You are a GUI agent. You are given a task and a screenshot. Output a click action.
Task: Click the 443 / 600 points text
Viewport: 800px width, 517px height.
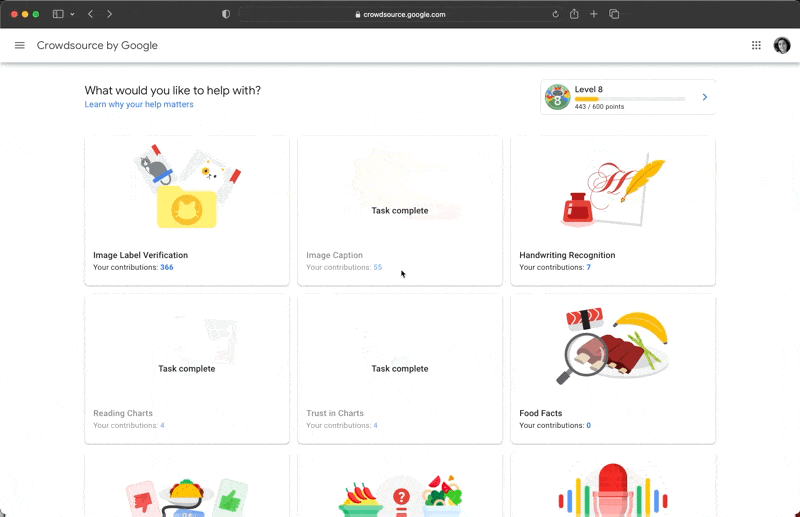click(599, 107)
